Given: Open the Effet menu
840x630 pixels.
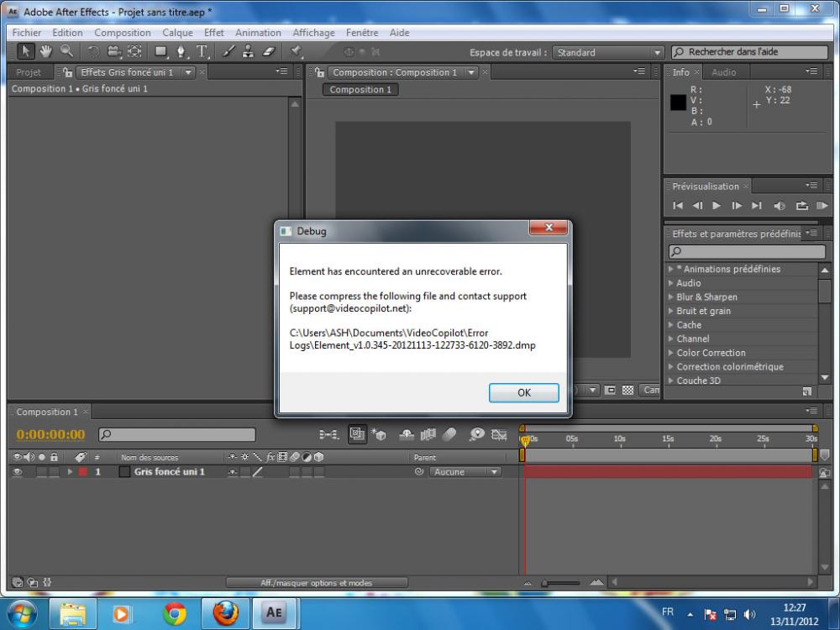Looking at the screenshot, I should point(213,33).
